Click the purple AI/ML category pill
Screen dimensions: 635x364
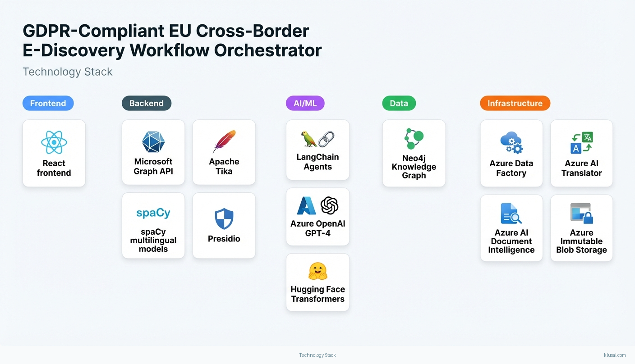click(305, 103)
